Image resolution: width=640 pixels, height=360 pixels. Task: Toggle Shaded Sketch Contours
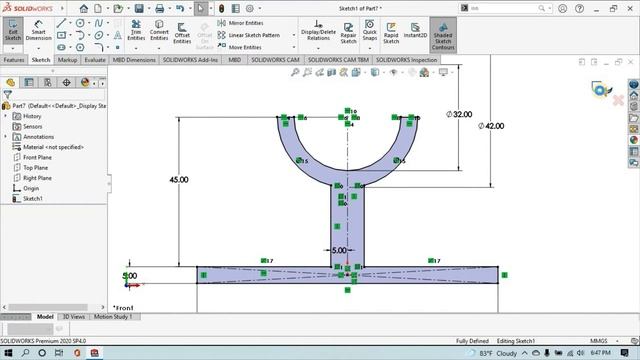coord(443,35)
